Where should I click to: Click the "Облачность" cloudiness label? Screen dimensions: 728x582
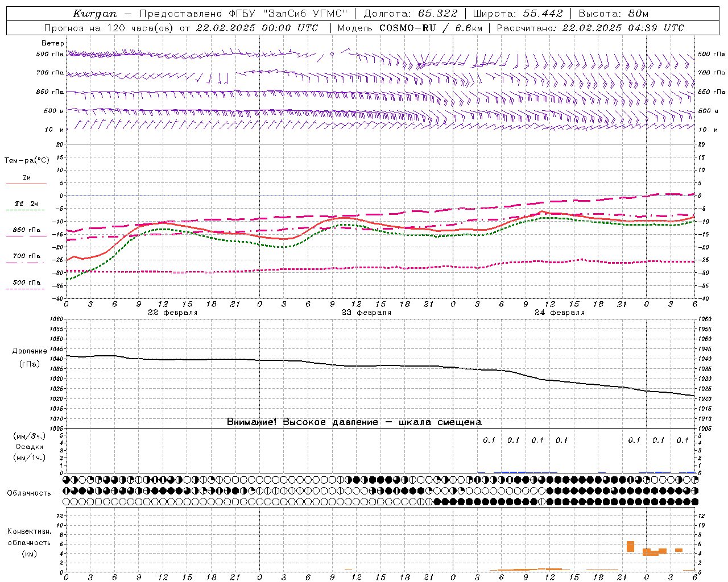[29, 493]
